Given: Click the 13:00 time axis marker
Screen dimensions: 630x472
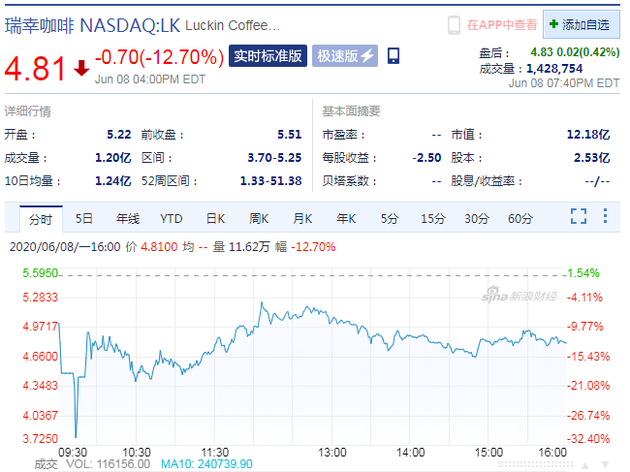Looking at the screenshot, I should click(x=332, y=453).
